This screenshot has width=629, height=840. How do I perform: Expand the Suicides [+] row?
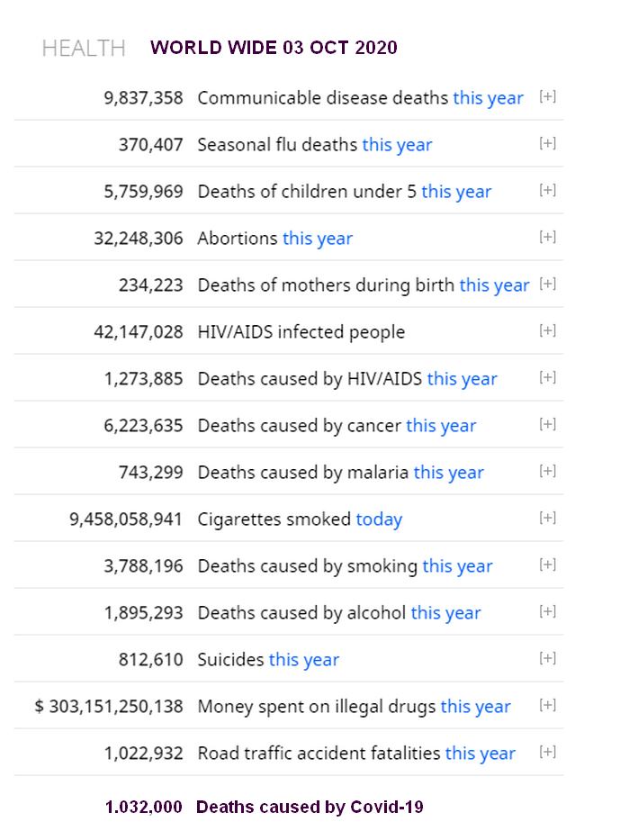point(547,659)
